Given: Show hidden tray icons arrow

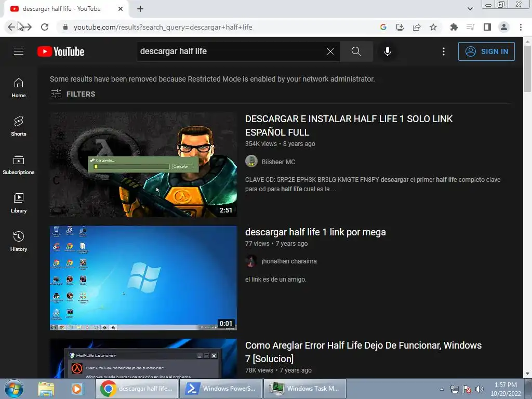Looking at the screenshot, I should (442, 389).
